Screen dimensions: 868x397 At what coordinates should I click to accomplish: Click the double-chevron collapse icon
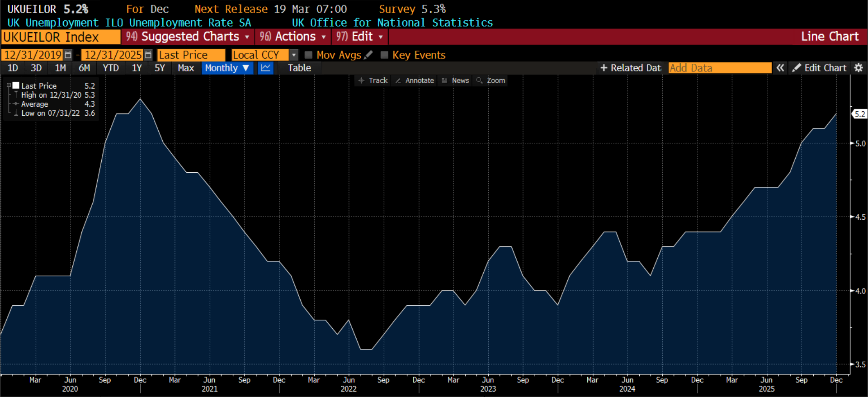780,68
